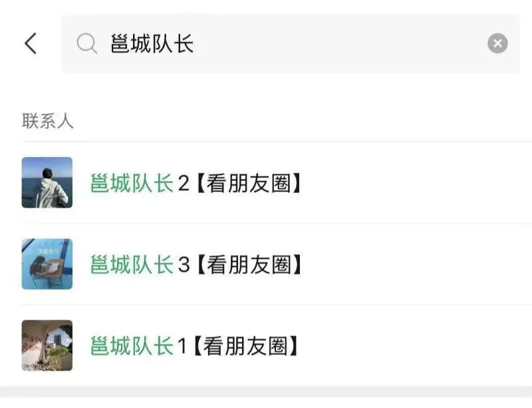This screenshot has height=408, width=532.
Task: Open the archway building avatar of 邕城队长1
Action: pyautogui.click(x=47, y=345)
